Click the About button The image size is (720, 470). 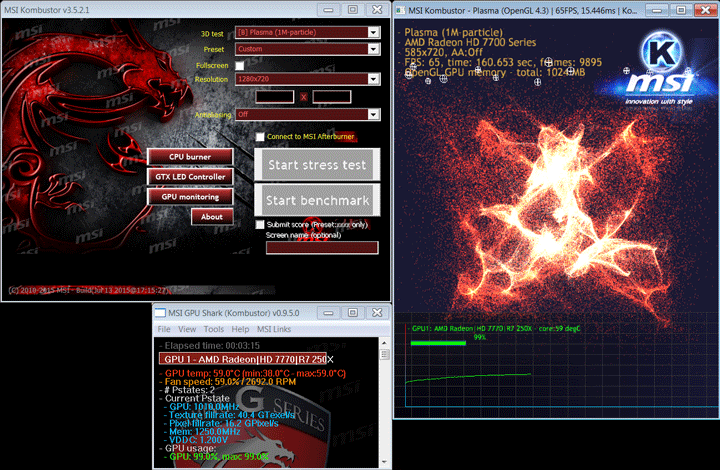click(212, 217)
